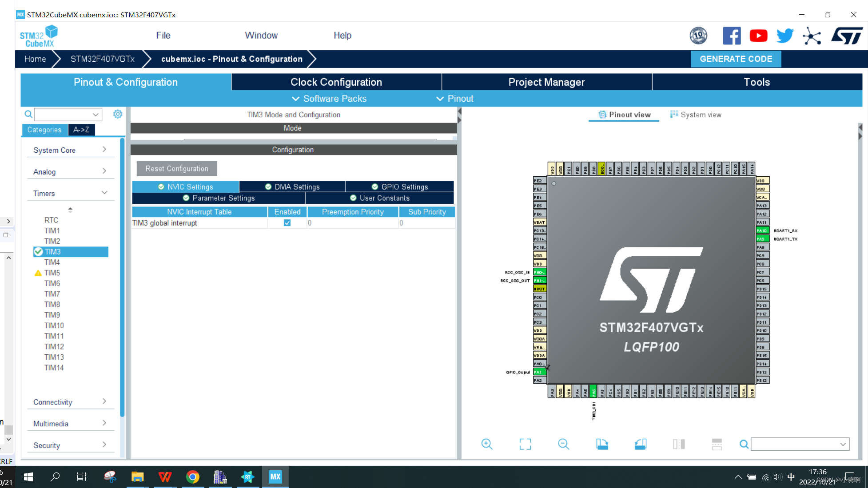
Task: Click the best fit icon under the chip diagram
Action: pos(525,444)
